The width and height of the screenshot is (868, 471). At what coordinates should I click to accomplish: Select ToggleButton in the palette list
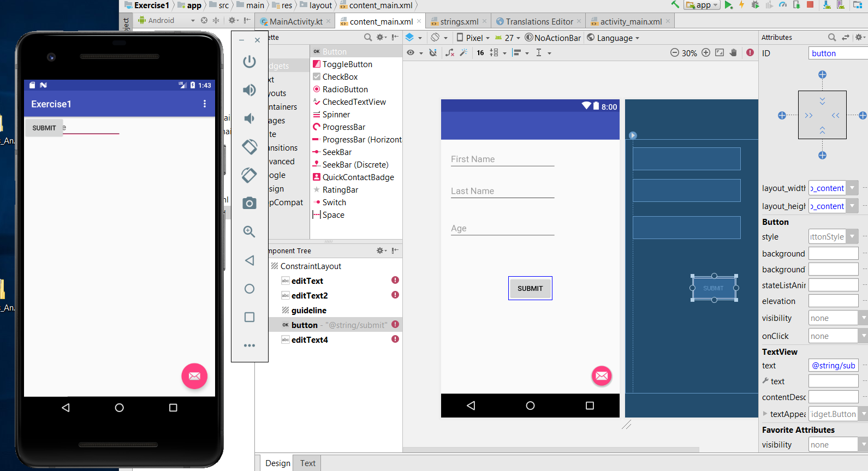click(347, 64)
